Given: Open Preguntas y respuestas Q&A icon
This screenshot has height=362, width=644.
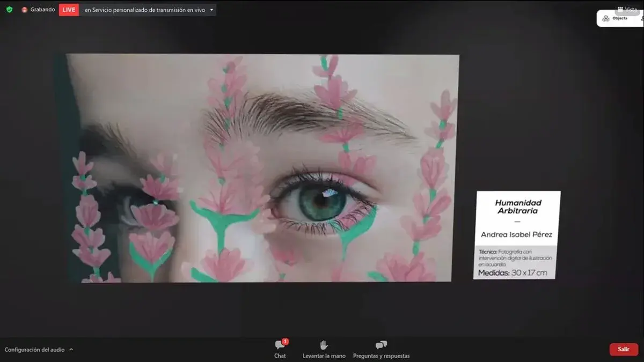Looking at the screenshot, I should coord(381,345).
